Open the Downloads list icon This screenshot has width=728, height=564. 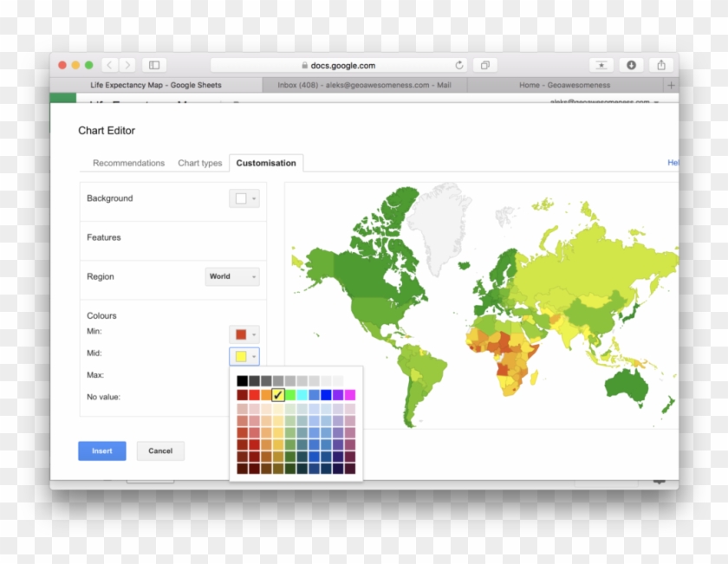point(630,64)
